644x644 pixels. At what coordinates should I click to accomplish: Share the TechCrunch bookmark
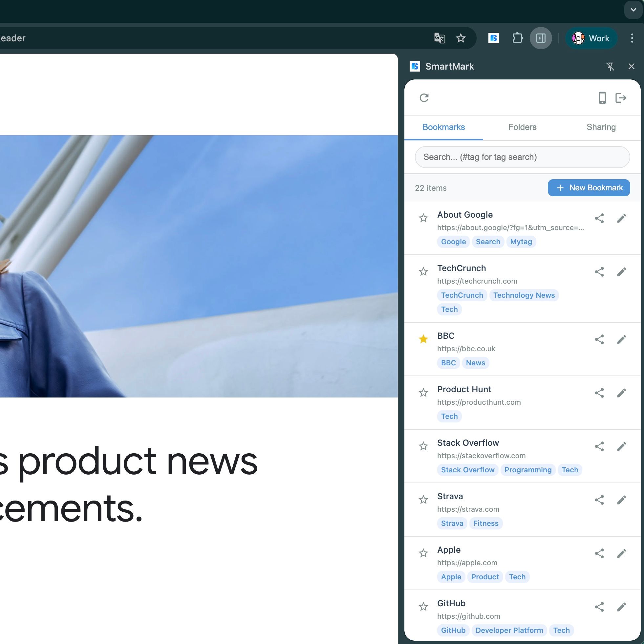[599, 272]
